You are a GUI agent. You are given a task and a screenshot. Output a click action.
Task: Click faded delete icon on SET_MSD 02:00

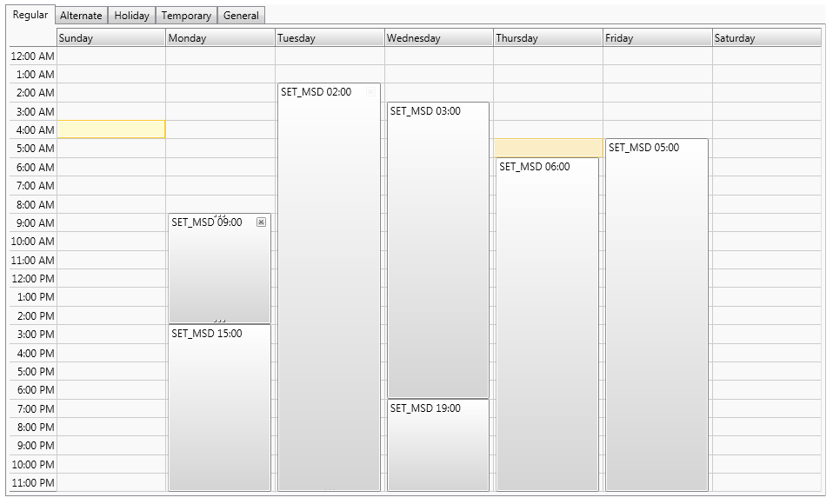pos(371,92)
